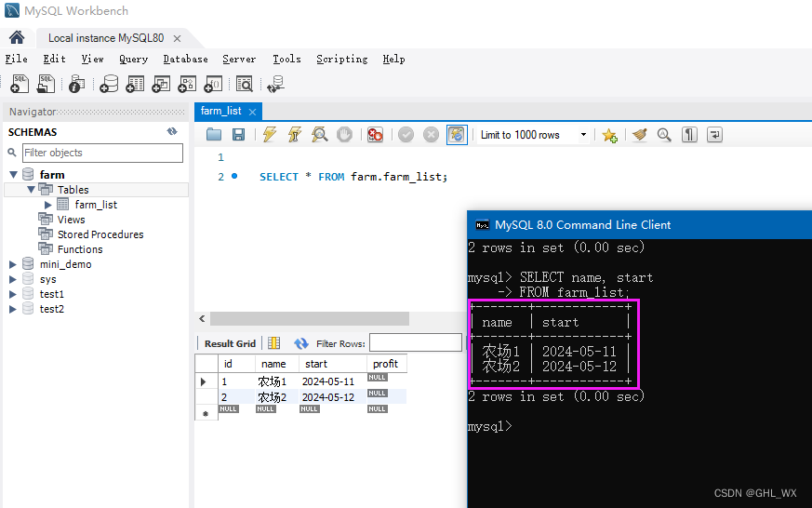Image resolution: width=812 pixels, height=508 pixels.
Task: Click the start column header
Action: pyautogui.click(x=332, y=364)
